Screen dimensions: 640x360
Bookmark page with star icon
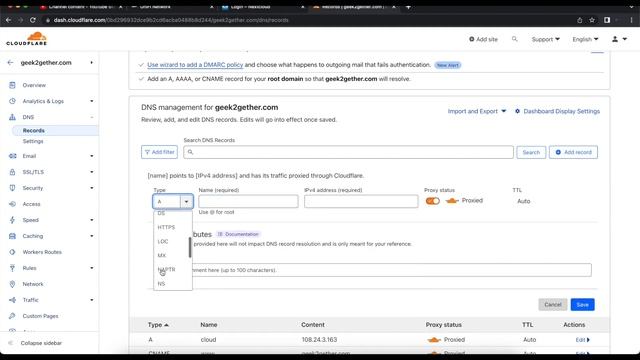click(x=592, y=20)
